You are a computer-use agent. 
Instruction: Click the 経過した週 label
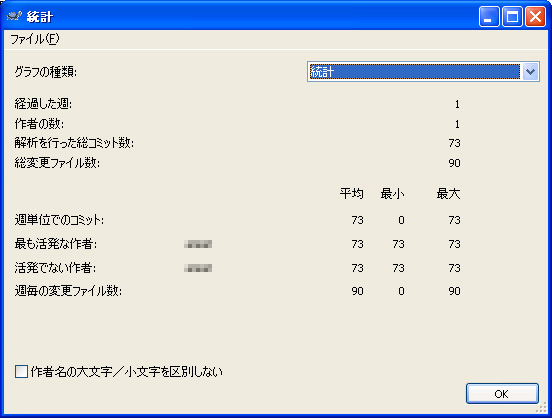pos(43,104)
